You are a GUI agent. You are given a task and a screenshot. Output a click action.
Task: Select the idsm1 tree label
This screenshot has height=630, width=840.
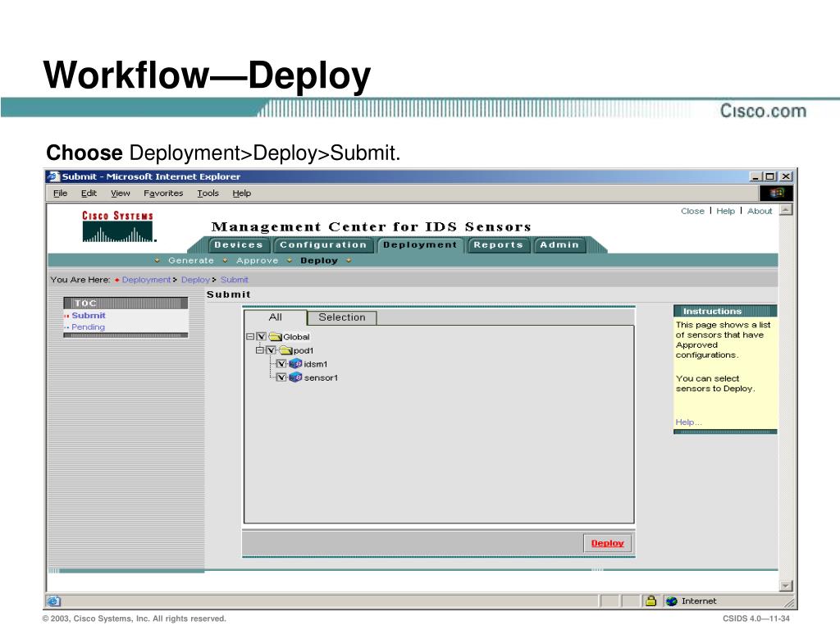click(x=316, y=363)
